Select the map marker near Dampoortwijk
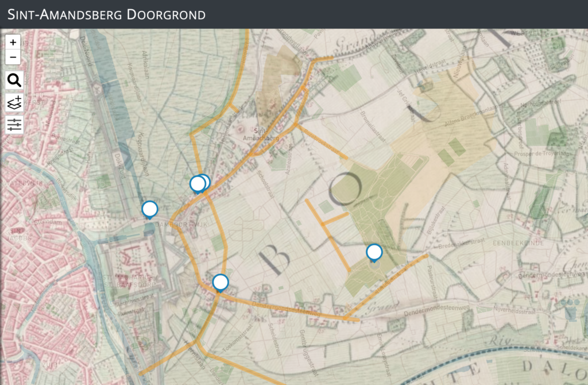 (x=150, y=209)
